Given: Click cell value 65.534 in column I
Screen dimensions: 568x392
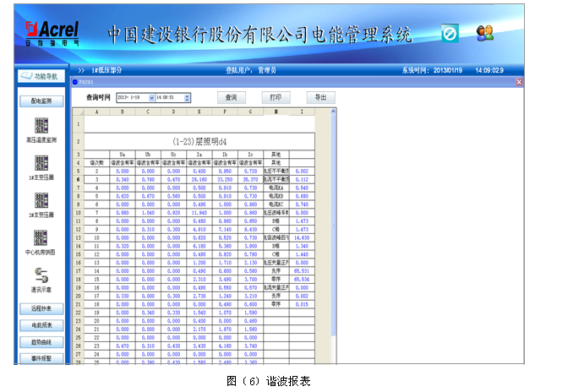Looking at the screenshot, I should [302, 280].
